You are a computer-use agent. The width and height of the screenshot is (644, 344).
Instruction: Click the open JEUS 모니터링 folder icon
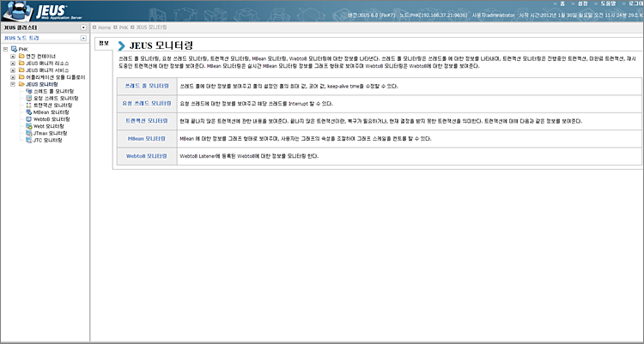[21, 84]
